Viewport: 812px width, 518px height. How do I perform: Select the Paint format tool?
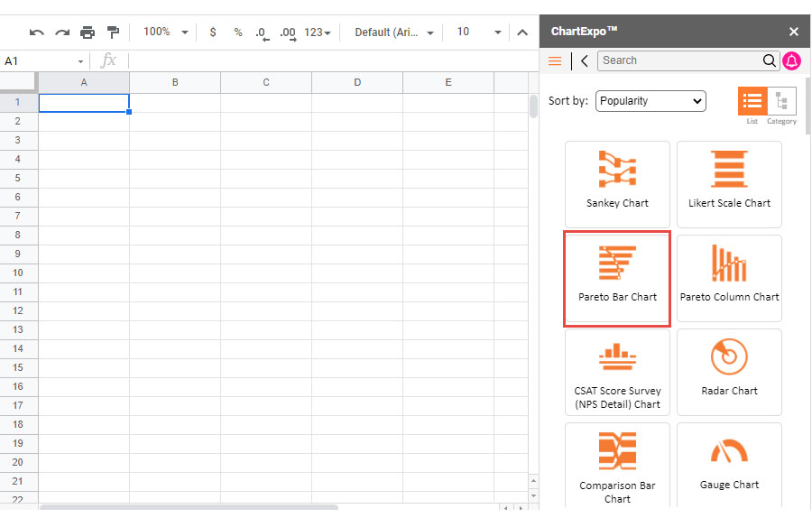[113, 32]
